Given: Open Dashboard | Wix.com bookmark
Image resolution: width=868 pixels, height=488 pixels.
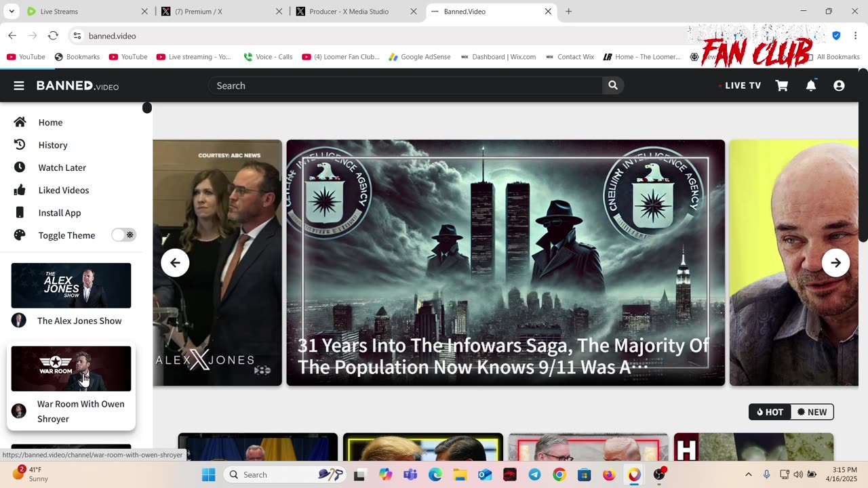Looking at the screenshot, I should (498, 57).
